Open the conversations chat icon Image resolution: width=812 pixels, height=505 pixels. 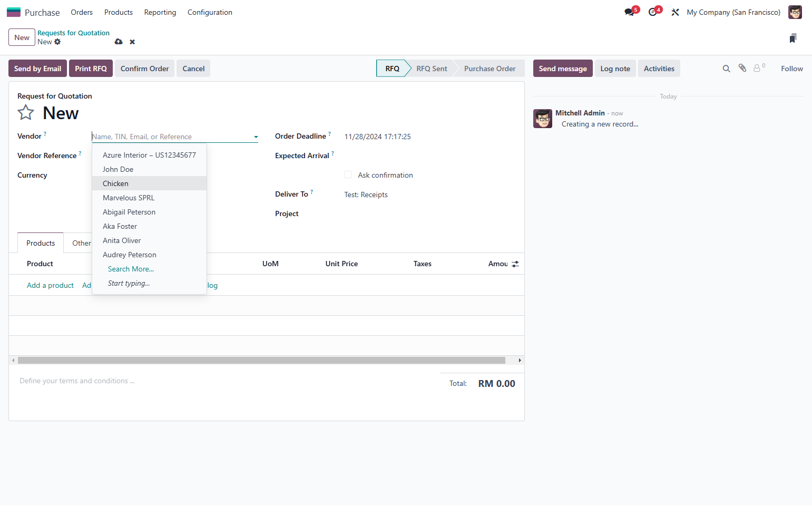pyautogui.click(x=629, y=12)
